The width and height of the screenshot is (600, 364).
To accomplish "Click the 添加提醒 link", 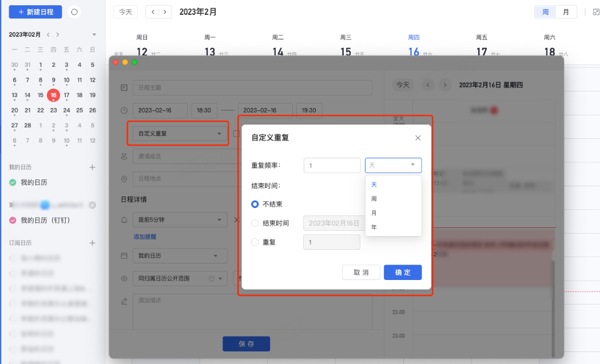I will (x=145, y=237).
